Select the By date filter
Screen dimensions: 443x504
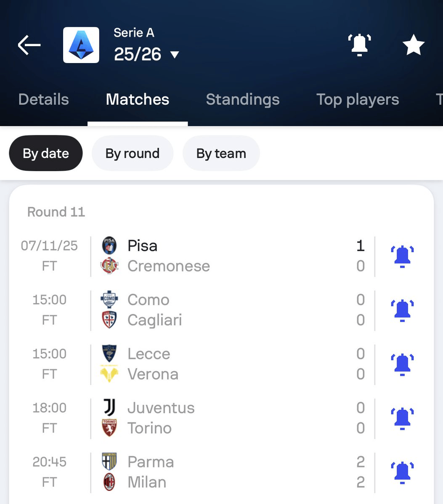point(46,153)
